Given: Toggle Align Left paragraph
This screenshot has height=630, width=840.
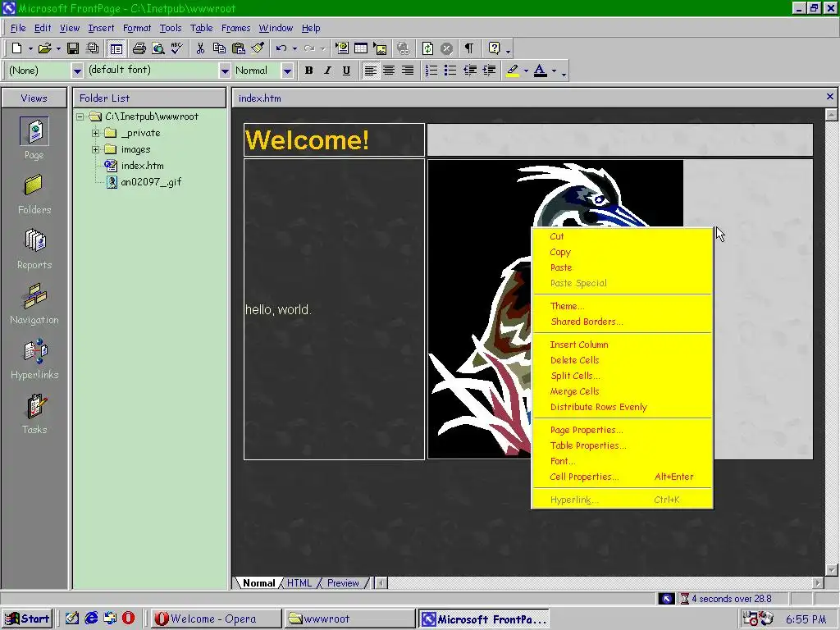Looking at the screenshot, I should pyautogui.click(x=370, y=71).
